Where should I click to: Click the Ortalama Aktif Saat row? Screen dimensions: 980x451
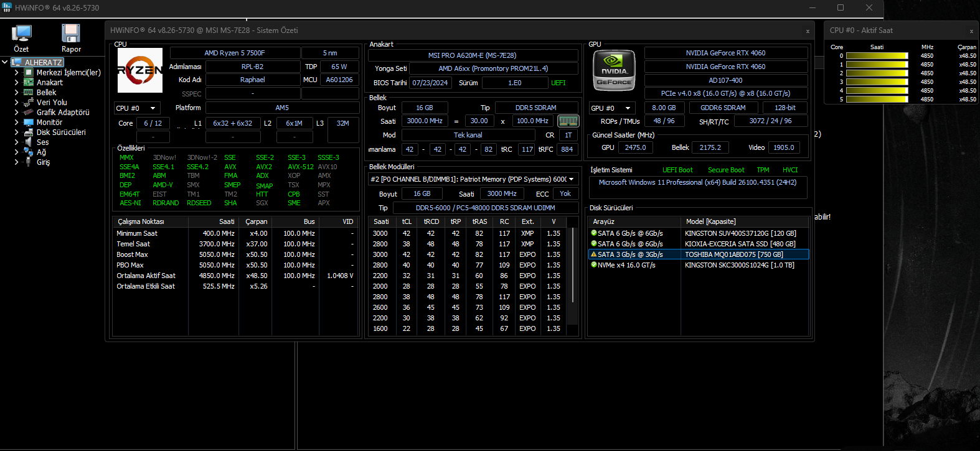tap(235, 276)
